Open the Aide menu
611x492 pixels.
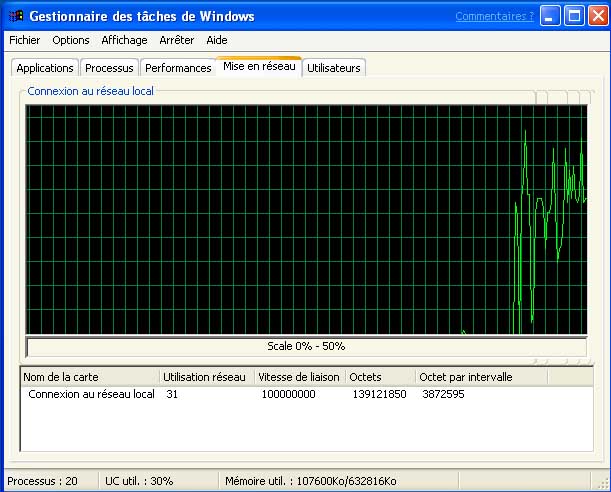pyautogui.click(x=217, y=40)
